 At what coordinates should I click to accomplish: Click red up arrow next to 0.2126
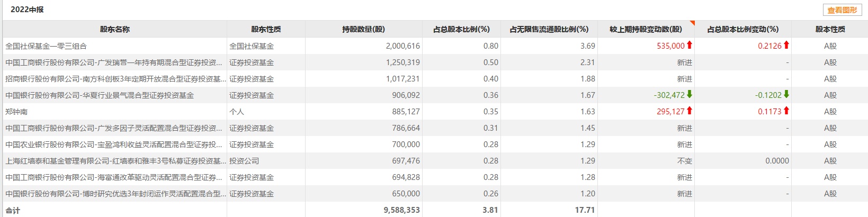click(786, 46)
